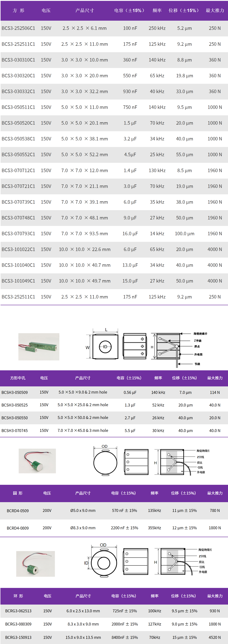228x644 pixels.
Task: Click the 圆形 table header
Action: click(x=18, y=493)
